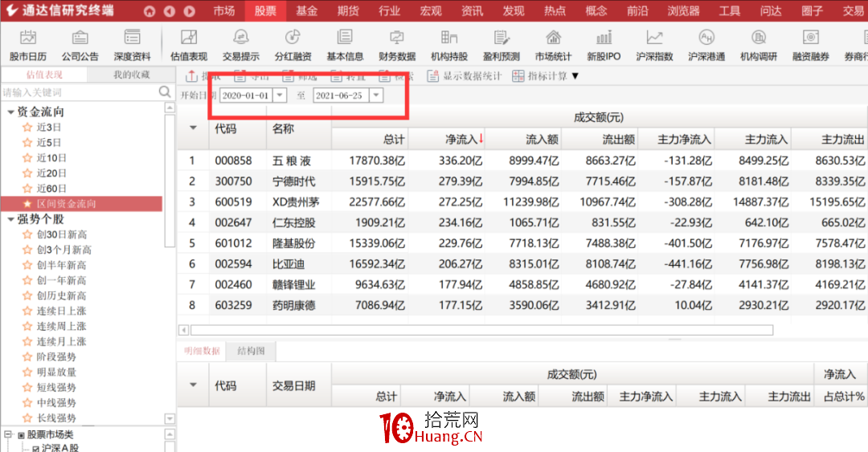The image size is (868, 452).
Task: Open 基本信息 basic info
Action: [x=345, y=46]
